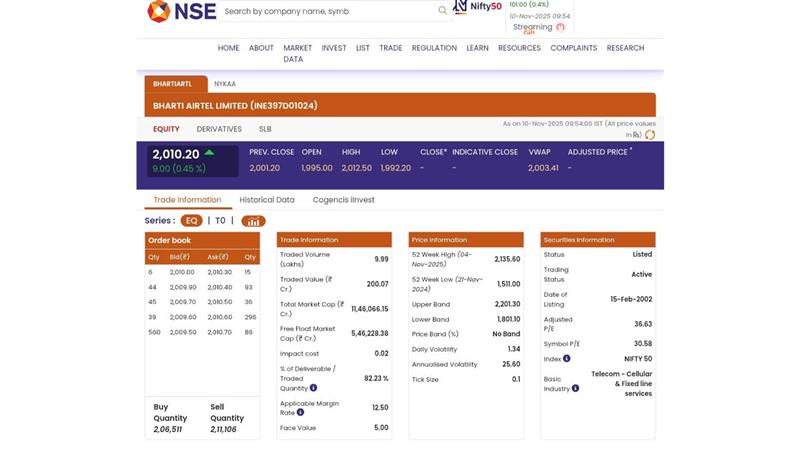The height and width of the screenshot is (450, 800).
Task: Click info icon for Deliverable Traded Quantity
Action: pos(313,388)
